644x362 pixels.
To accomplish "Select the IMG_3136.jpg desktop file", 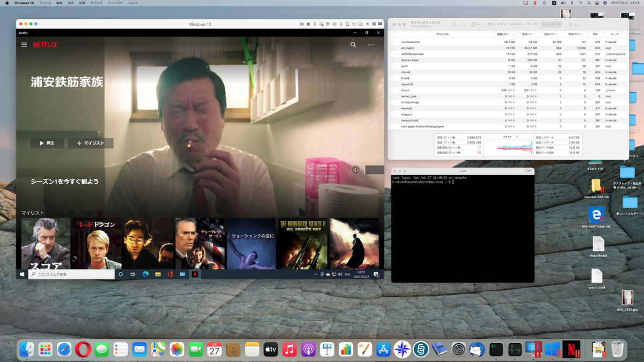I will coord(627,301).
